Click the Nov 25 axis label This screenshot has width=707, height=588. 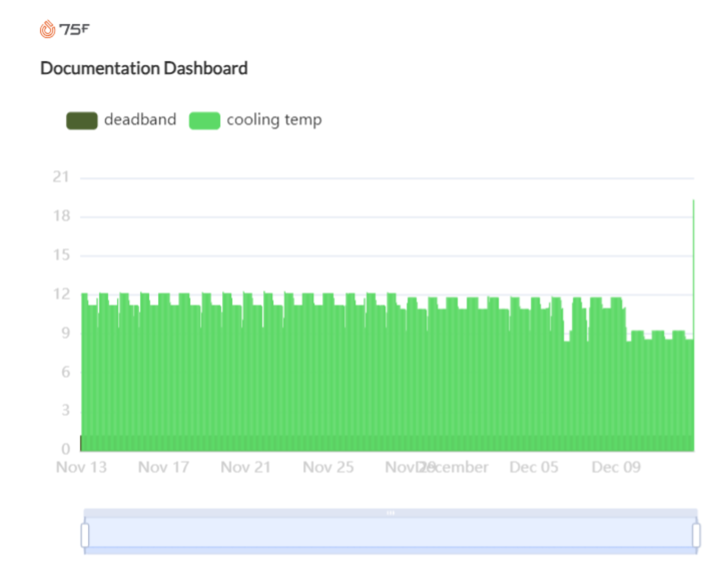[328, 467]
